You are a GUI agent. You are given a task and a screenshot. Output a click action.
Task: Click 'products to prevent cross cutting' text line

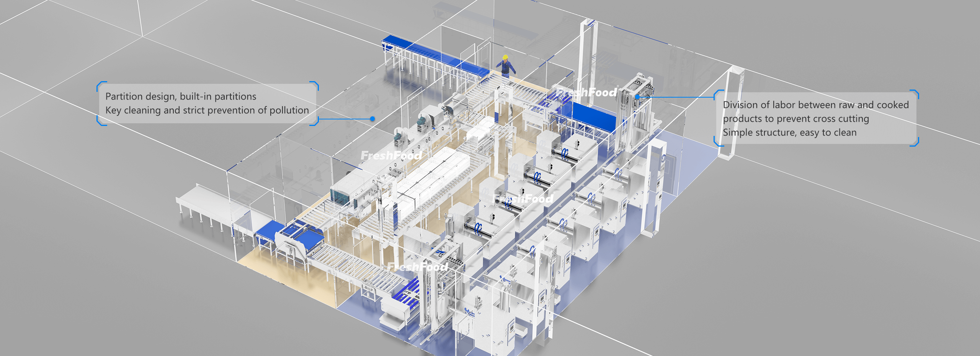click(x=795, y=119)
